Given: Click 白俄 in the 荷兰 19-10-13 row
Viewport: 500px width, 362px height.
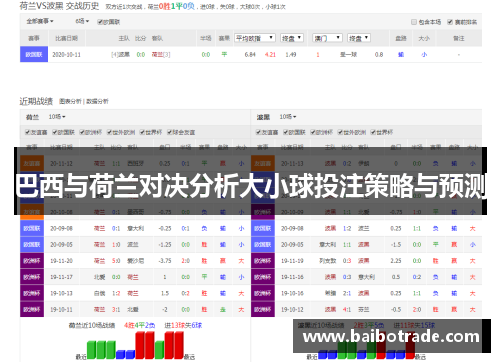Looking at the screenshot, I should tap(99, 293).
